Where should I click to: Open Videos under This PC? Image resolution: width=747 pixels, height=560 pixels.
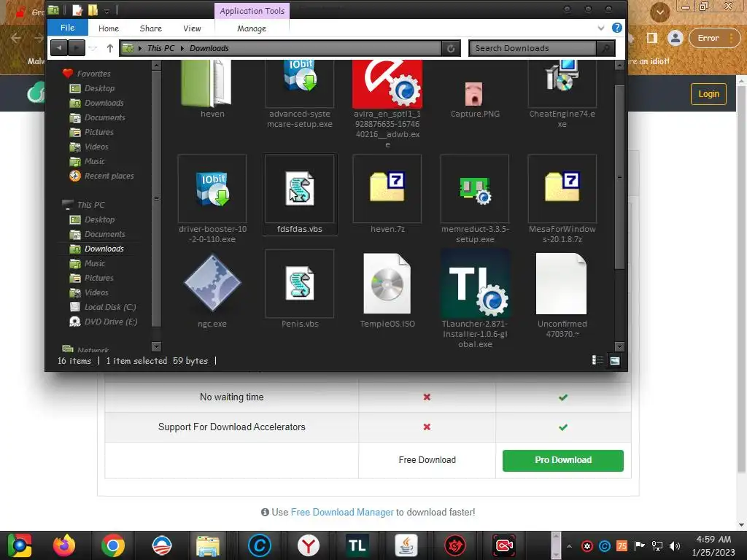pyautogui.click(x=96, y=292)
